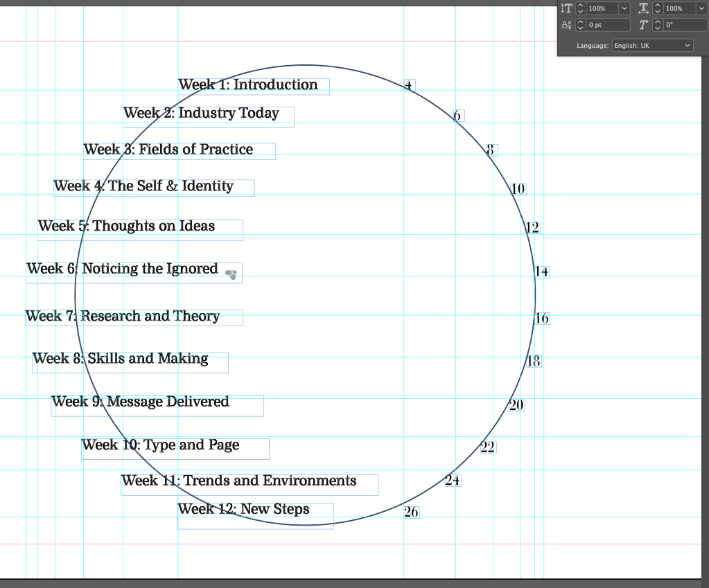Click the vertical scale icon
This screenshot has width=709, height=588.
pyautogui.click(x=566, y=8)
